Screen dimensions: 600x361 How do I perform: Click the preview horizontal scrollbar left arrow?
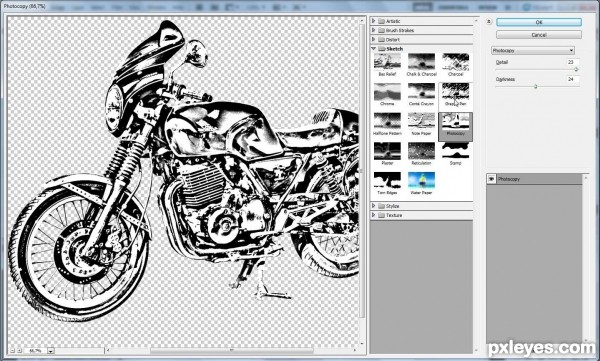(x=108, y=350)
